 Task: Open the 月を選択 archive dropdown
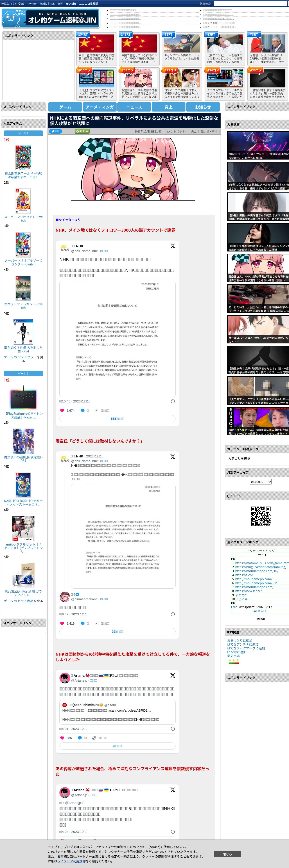tap(261, 482)
